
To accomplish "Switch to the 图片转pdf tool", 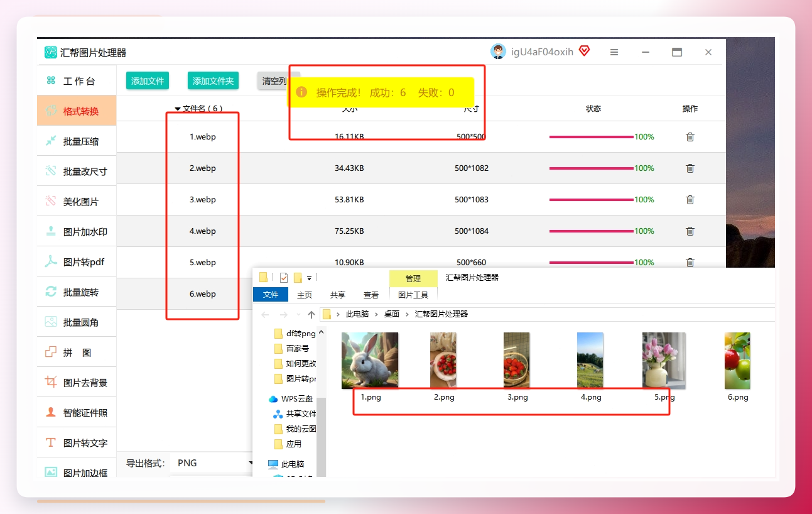I will coord(77,262).
